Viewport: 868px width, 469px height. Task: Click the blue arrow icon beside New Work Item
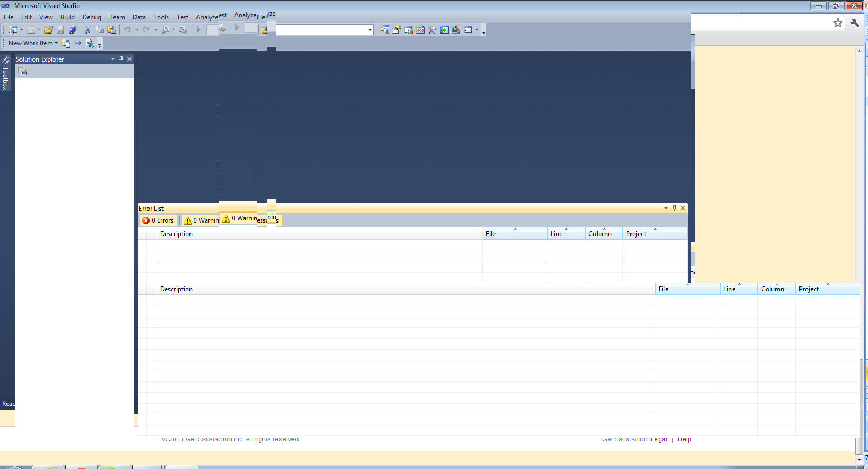click(78, 43)
